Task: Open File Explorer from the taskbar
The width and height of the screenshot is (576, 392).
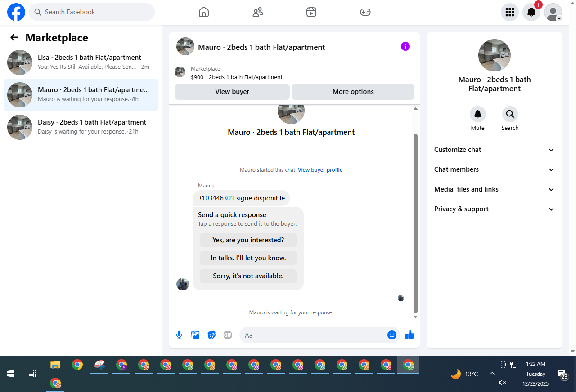Action: 55,365
